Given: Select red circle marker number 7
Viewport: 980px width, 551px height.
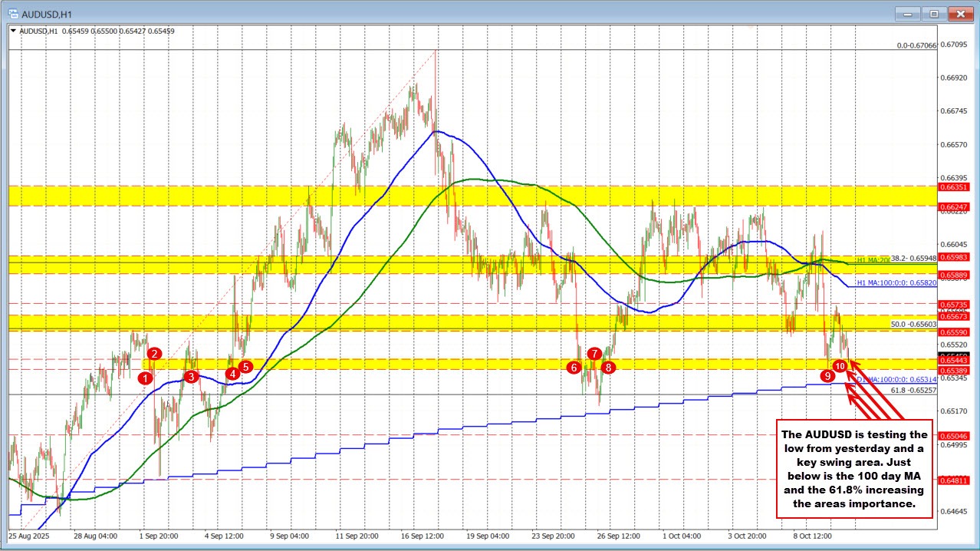Looking at the screenshot, I should coord(594,354).
